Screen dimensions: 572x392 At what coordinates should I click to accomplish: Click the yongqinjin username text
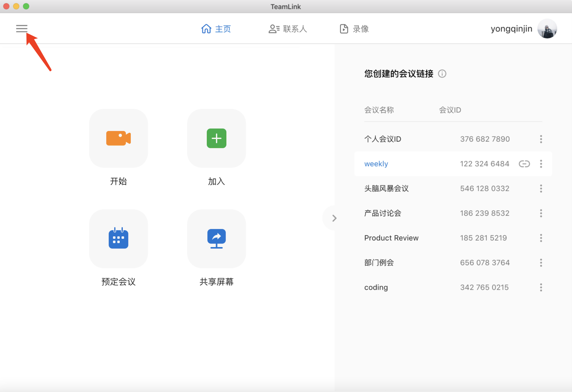point(511,29)
